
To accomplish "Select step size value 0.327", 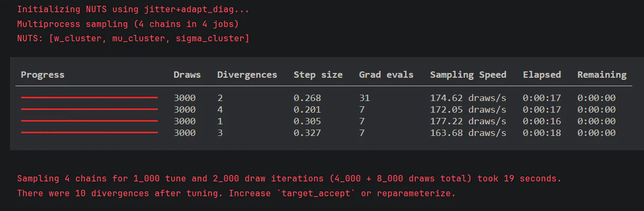I will click(x=307, y=133).
